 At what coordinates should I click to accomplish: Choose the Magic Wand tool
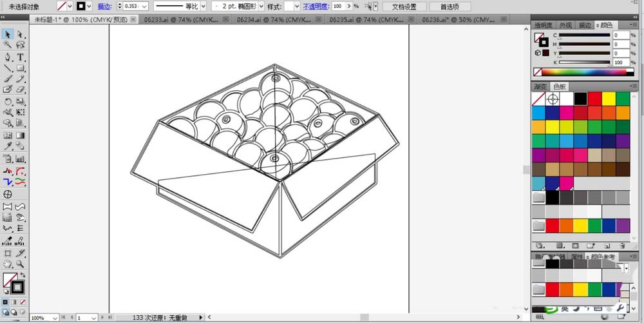coord(8,46)
